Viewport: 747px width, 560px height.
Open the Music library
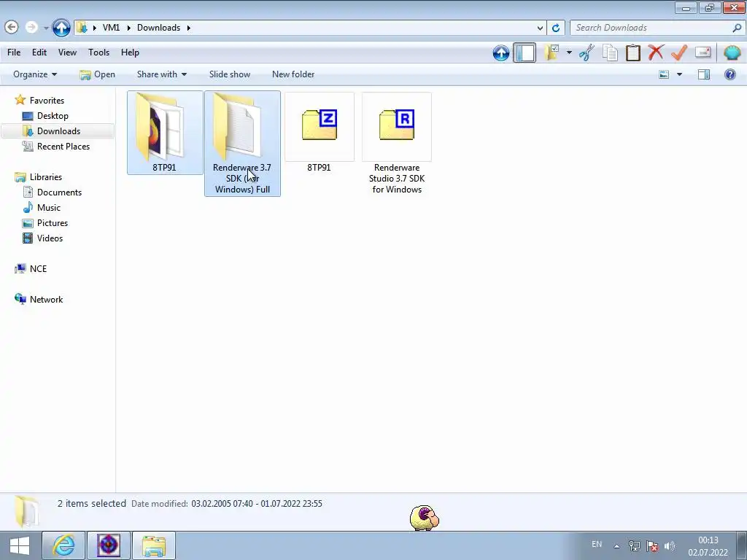[x=49, y=208]
